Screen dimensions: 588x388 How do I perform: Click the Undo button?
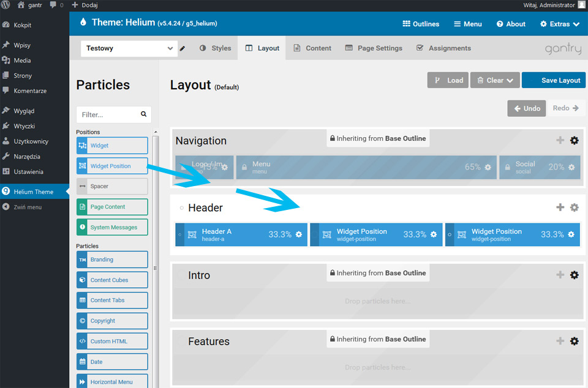coord(527,108)
